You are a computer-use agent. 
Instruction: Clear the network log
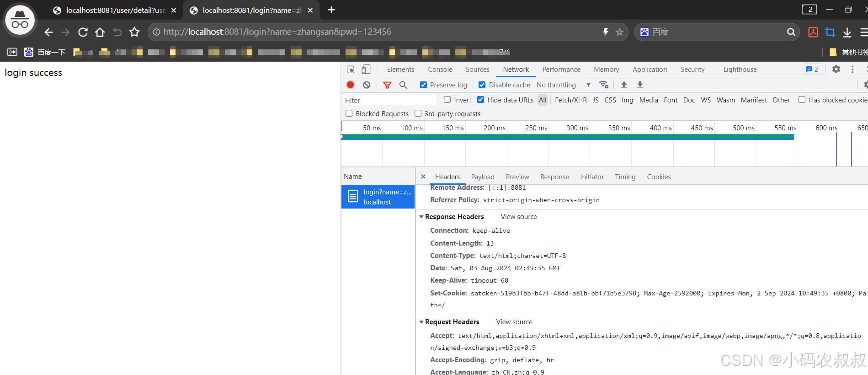tap(367, 85)
